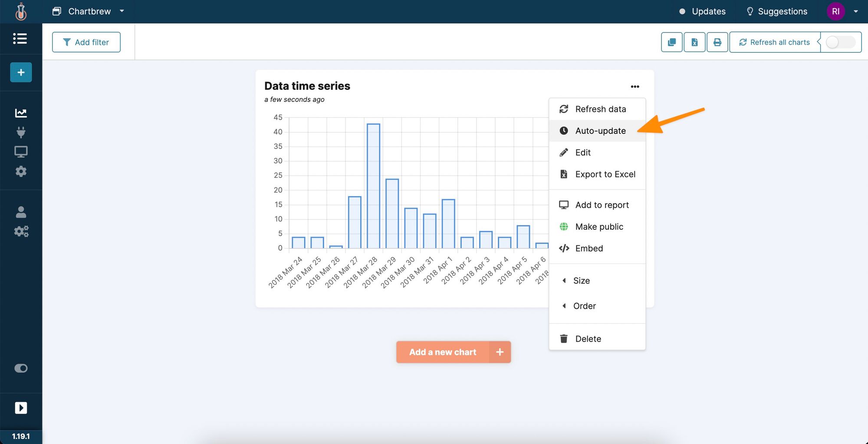Viewport: 868px width, 444px height.
Task: Open the Chartbrew project dropdown
Action: pos(89,11)
